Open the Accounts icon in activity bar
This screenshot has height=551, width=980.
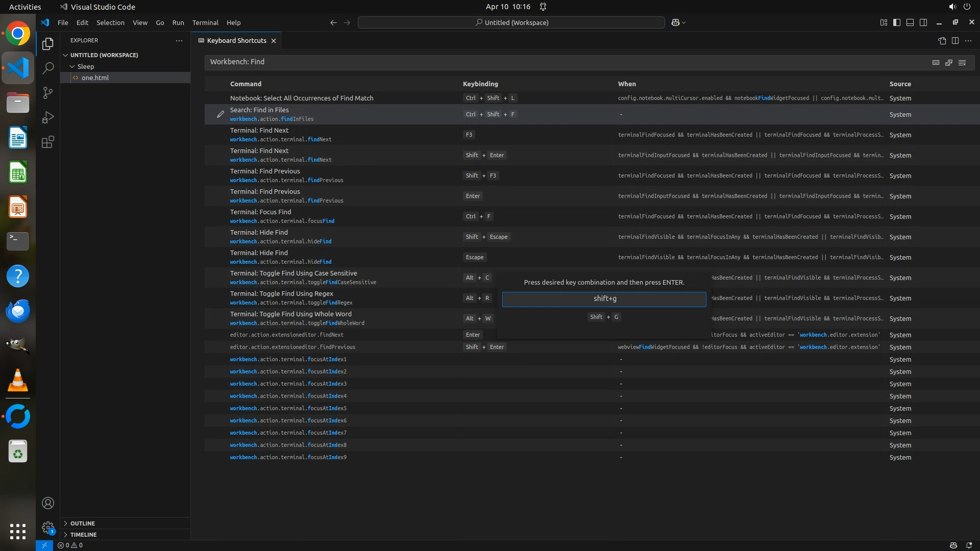pyautogui.click(x=48, y=503)
